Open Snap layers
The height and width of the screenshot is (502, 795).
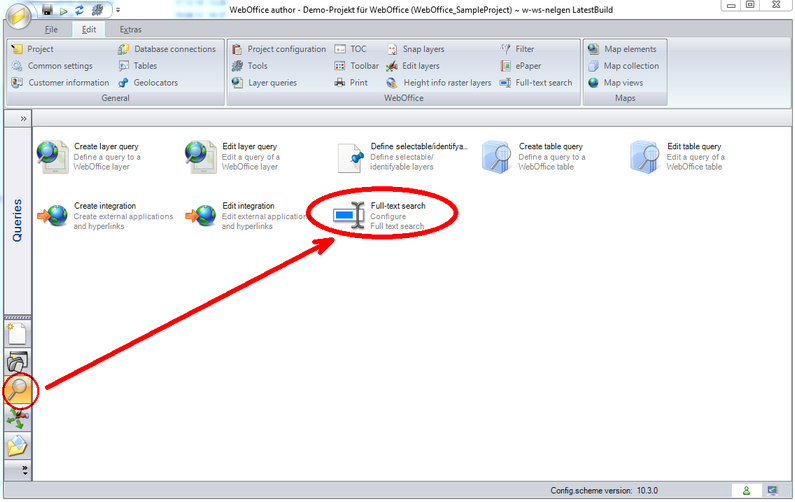(x=416, y=49)
